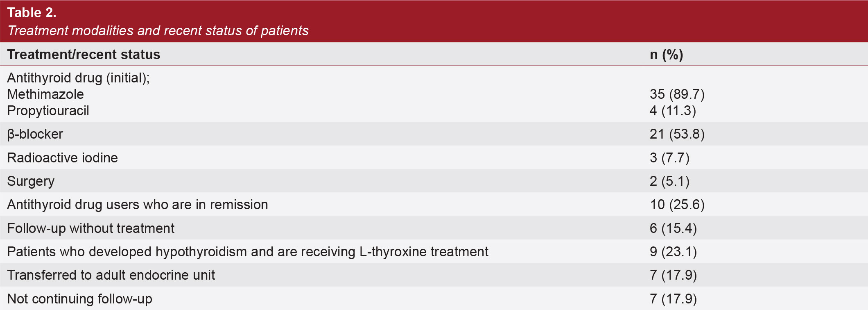The image size is (868, 310).
Task: Select the L-thyroxine treatment row text
Action: (248, 252)
